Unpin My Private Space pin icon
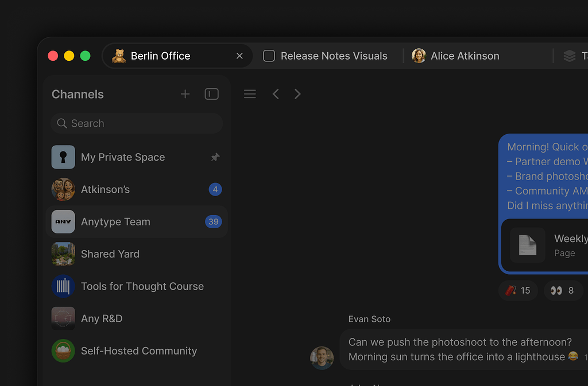Viewport: 588px width, 386px height. [215, 157]
